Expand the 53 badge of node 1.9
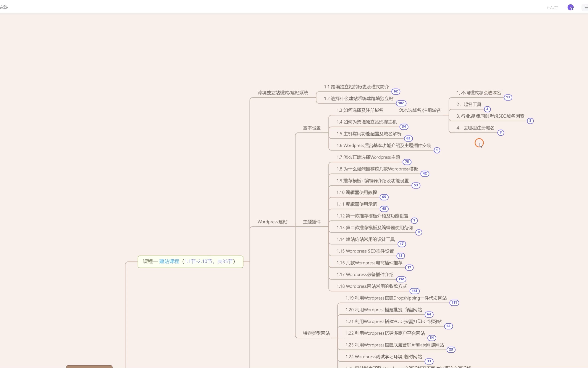The image size is (588, 368). (416, 185)
